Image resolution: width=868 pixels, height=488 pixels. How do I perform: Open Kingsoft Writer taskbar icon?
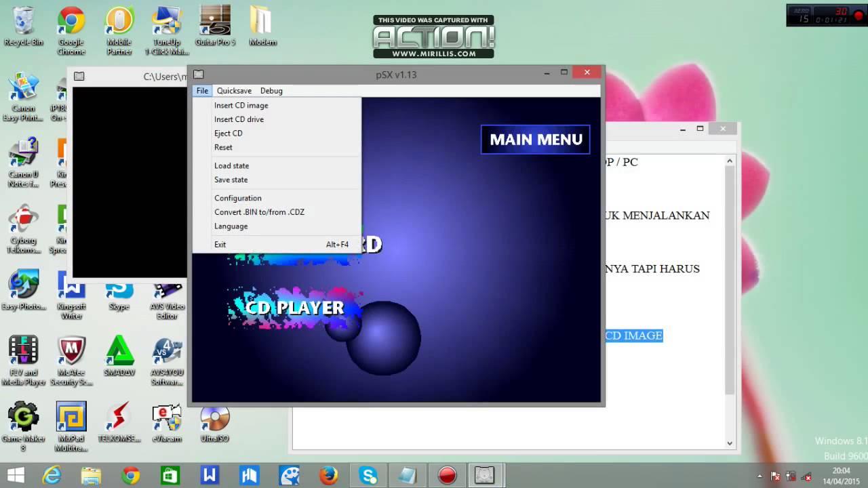[210, 475]
